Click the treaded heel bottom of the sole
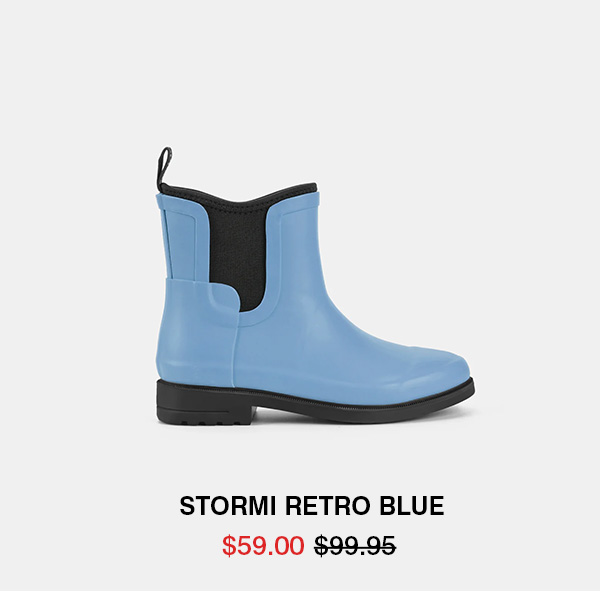Screen dimensions: 600x601 pos(205,420)
